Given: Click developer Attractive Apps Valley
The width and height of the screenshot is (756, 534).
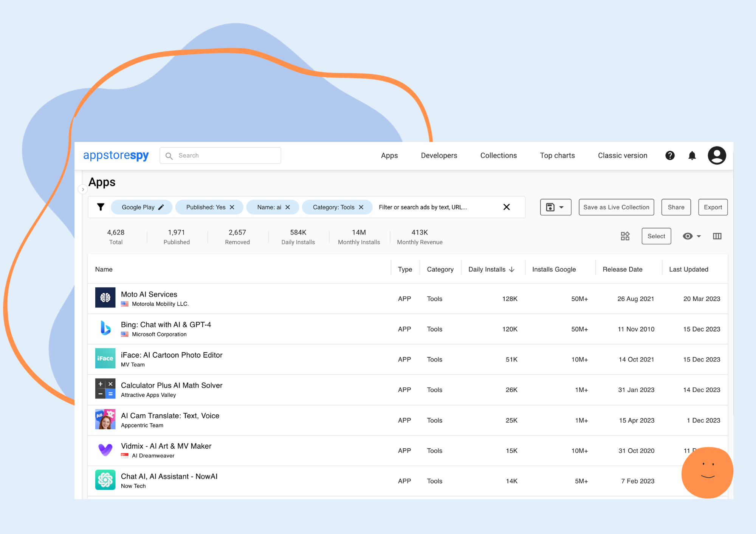Looking at the screenshot, I should 148,395.
